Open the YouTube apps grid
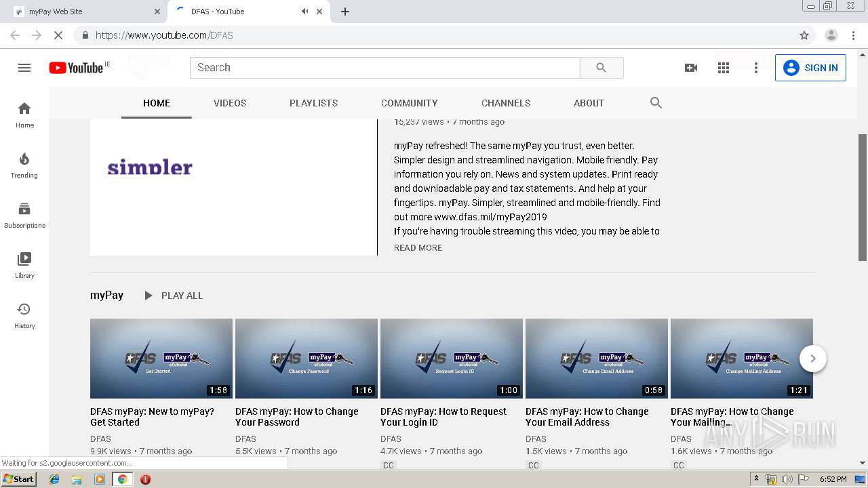 [724, 68]
